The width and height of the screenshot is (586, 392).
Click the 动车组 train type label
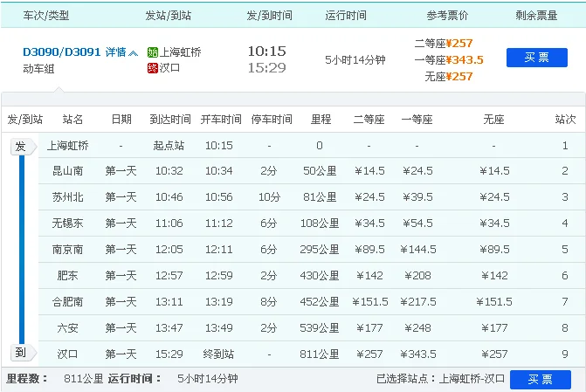(x=38, y=69)
